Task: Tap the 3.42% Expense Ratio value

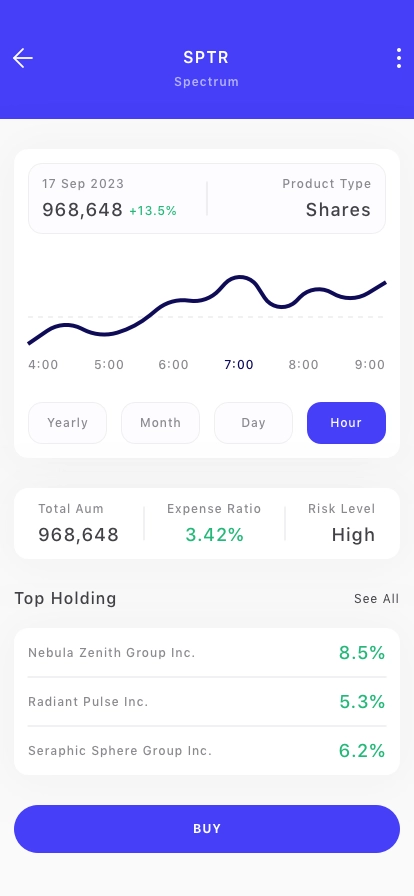Action: (x=214, y=535)
